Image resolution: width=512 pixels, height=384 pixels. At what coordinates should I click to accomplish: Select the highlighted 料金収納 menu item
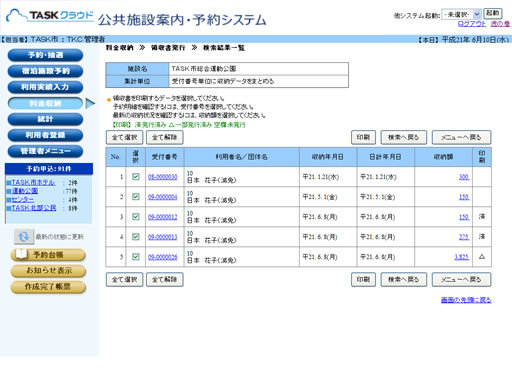click(45, 103)
